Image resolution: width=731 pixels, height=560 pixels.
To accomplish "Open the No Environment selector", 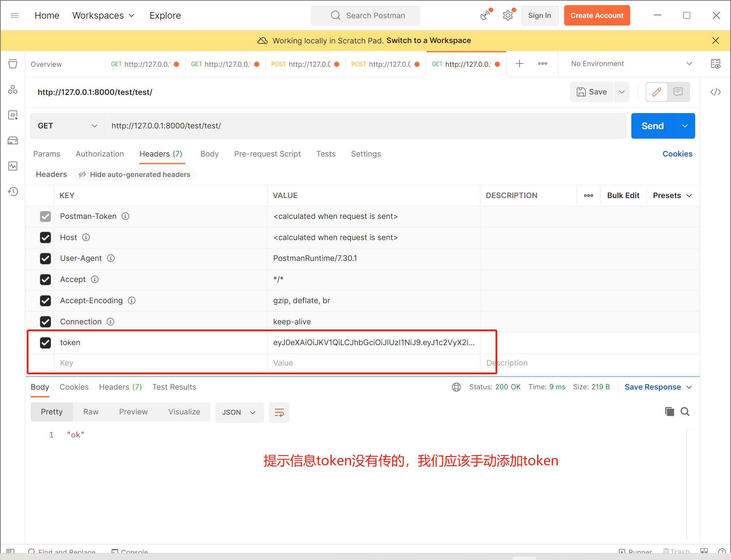I will (631, 64).
